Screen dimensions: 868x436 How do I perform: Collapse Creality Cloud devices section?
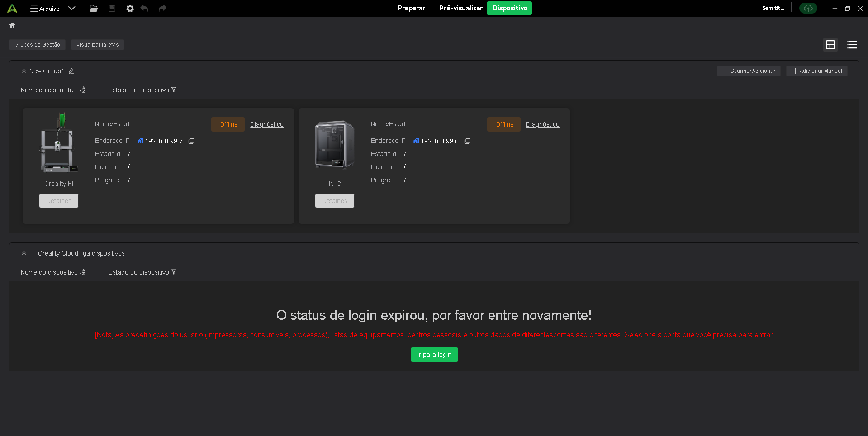tap(24, 253)
